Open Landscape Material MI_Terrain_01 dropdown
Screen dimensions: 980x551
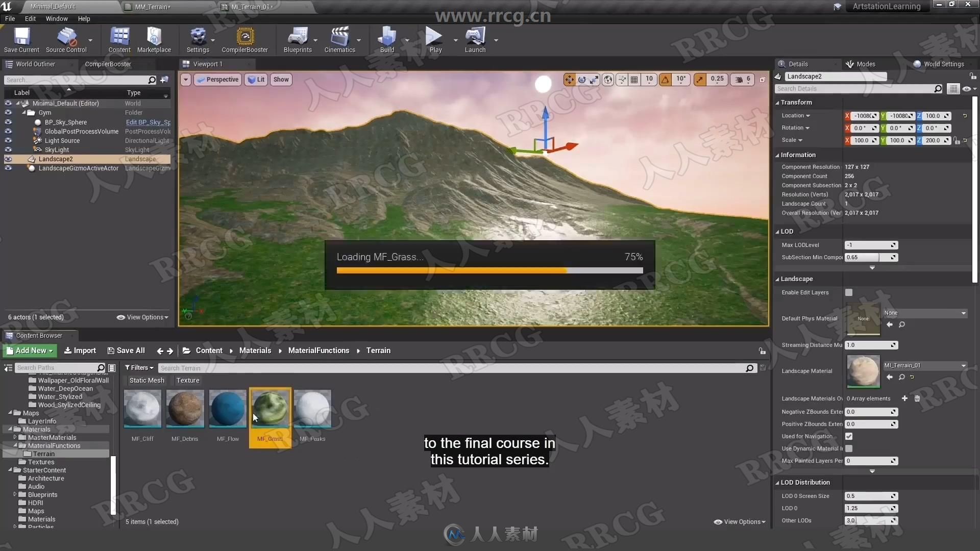(x=925, y=366)
